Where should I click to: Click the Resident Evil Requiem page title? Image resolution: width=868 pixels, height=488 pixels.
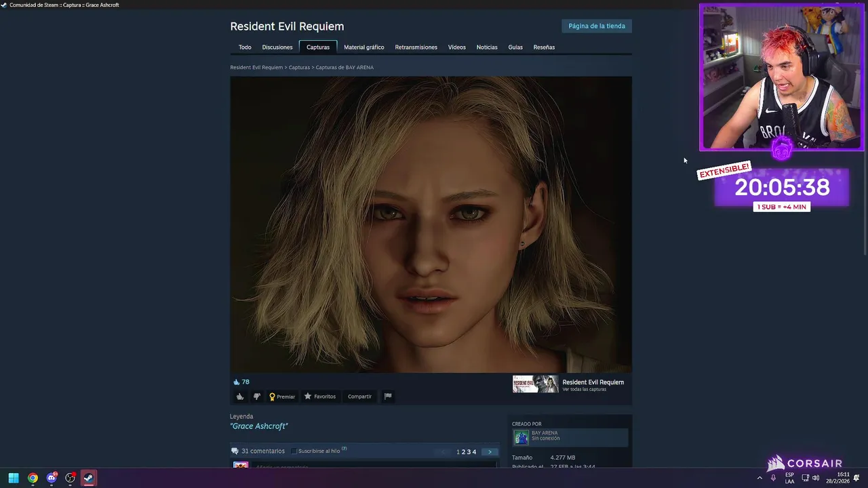coord(287,26)
